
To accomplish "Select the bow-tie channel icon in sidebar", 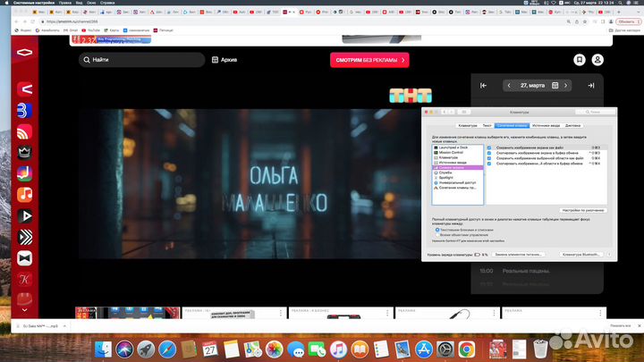I will [x=25, y=258].
